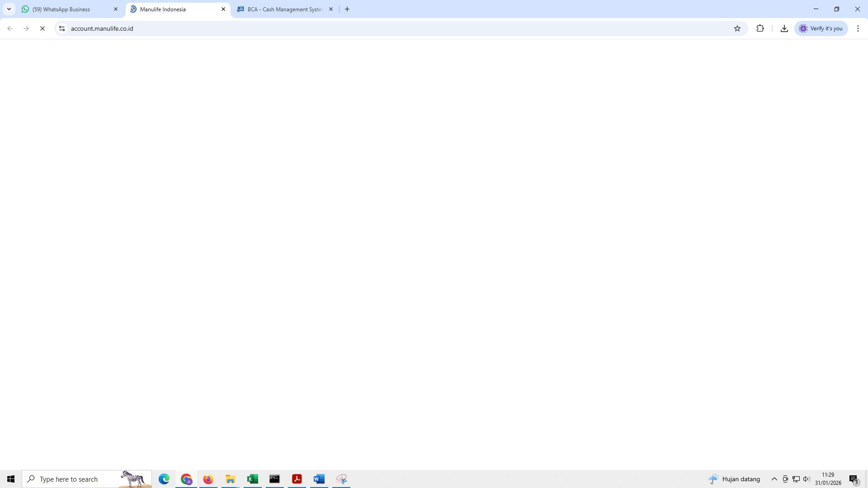Launch Firefox from the taskbar

(x=208, y=479)
